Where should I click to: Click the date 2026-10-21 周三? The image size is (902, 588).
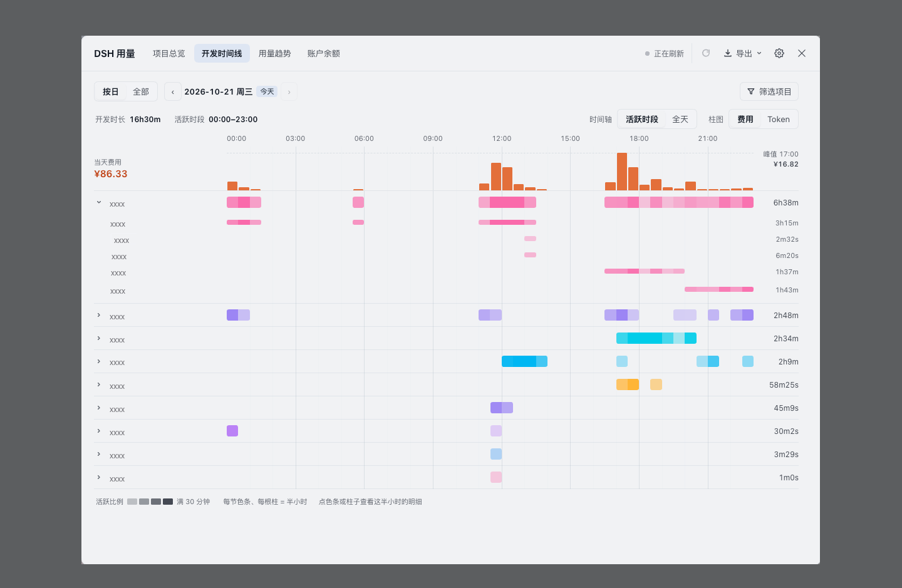pyautogui.click(x=219, y=91)
